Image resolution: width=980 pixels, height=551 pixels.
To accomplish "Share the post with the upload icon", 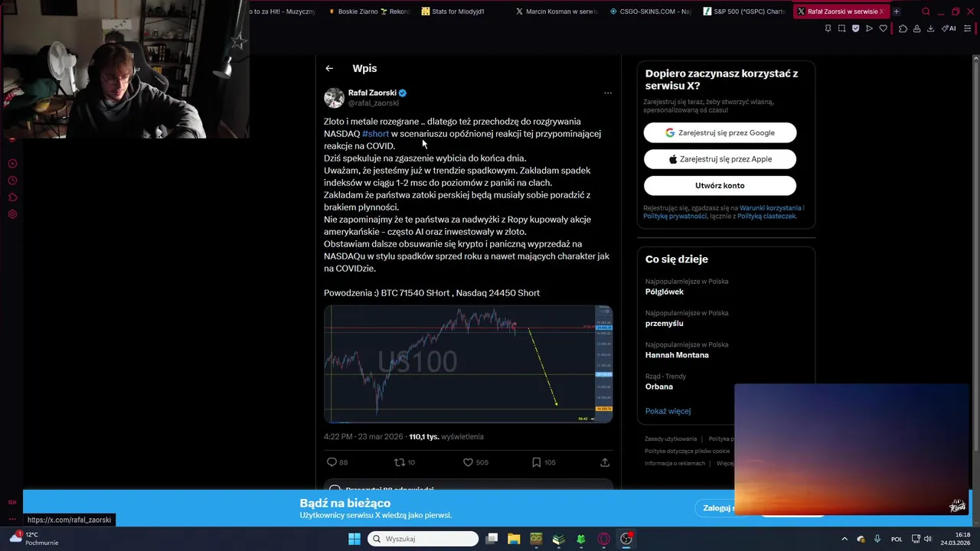I will tap(605, 462).
